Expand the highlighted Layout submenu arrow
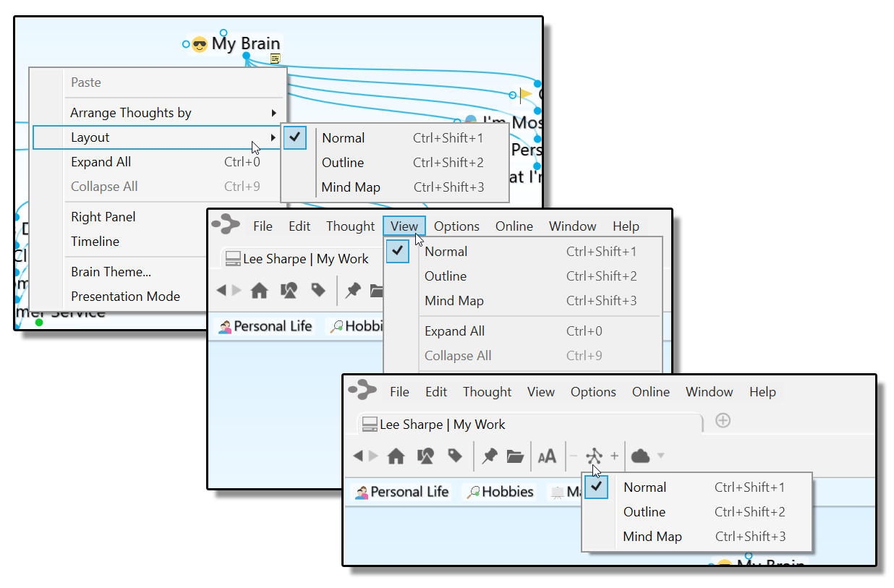Image resolution: width=894 pixels, height=588 pixels. pos(273,137)
